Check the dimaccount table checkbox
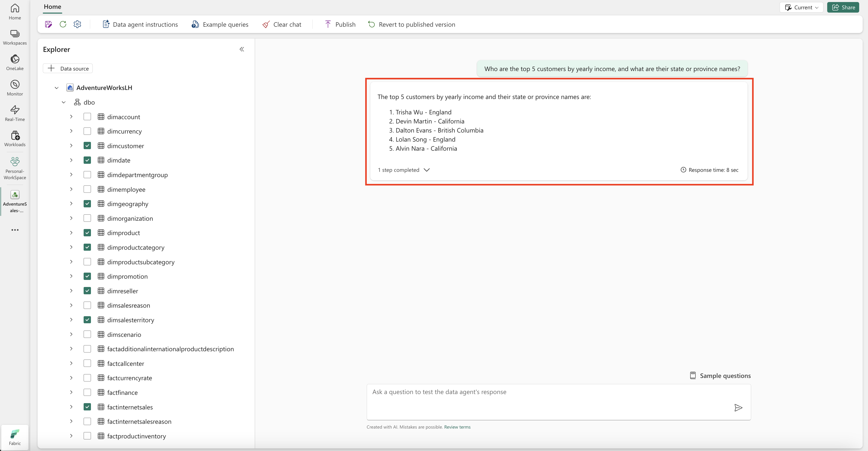 pyautogui.click(x=87, y=117)
